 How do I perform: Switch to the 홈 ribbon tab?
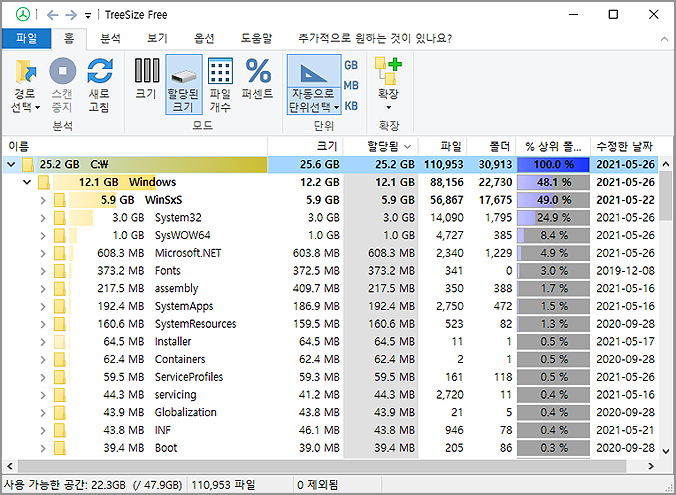click(x=69, y=38)
